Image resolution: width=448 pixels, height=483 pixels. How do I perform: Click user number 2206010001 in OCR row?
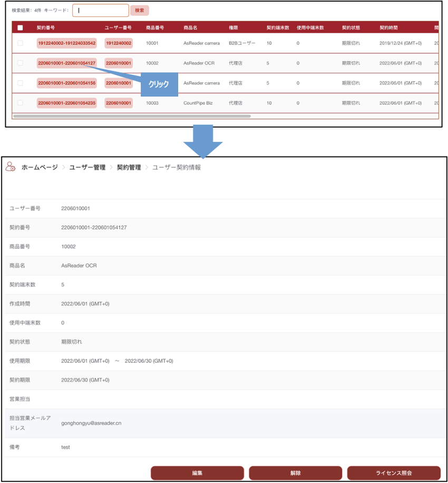click(119, 63)
